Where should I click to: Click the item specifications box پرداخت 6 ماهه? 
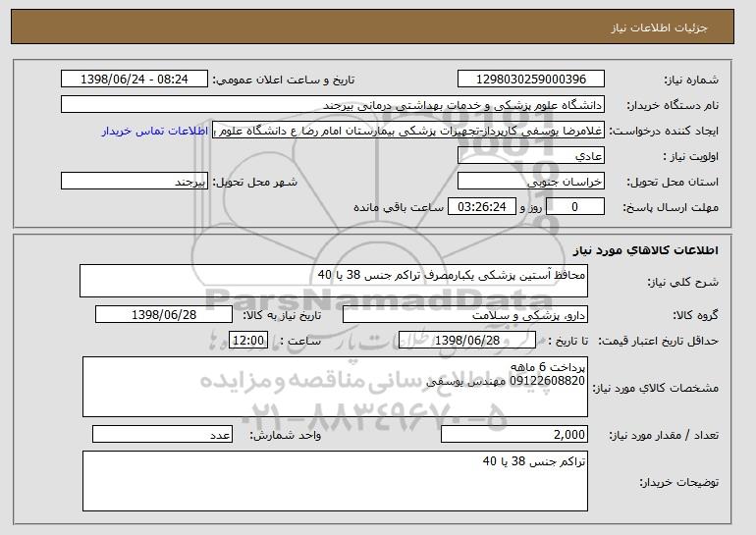tap(335, 387)
